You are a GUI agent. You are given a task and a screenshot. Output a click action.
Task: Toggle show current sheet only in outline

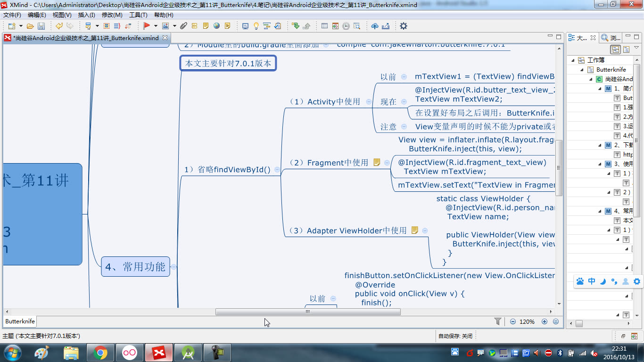coord(626,49)
